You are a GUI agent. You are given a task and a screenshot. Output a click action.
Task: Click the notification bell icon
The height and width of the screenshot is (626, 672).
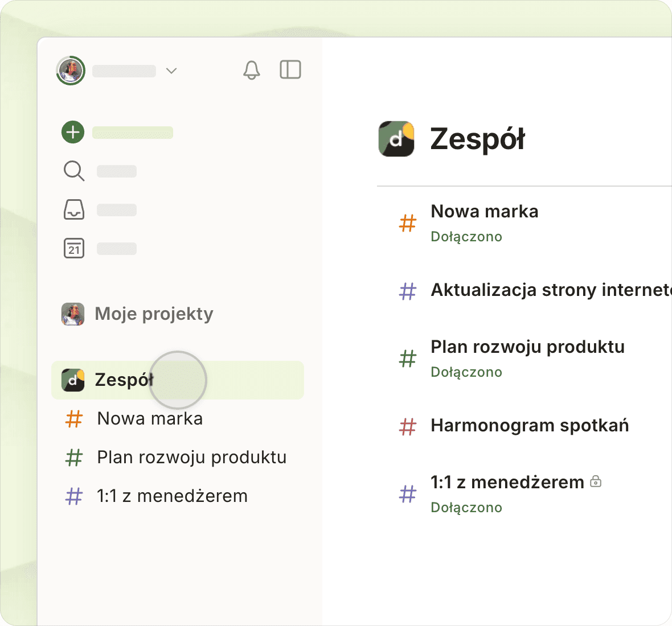click(251, 70)
